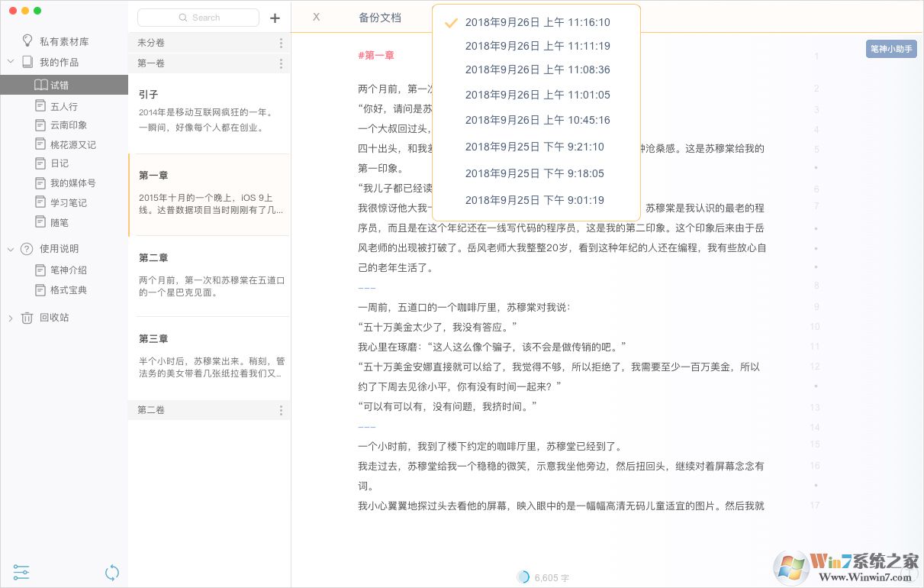Open the new document creation with the plus icon
The height and width of the screenshot is (588, 924).
click(x=275, y=18)
